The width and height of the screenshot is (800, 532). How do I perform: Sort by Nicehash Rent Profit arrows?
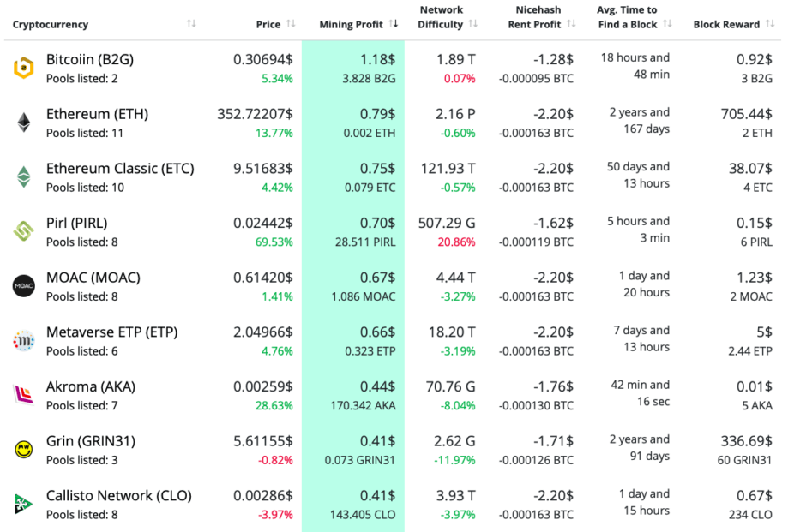(x=572, y=24)
